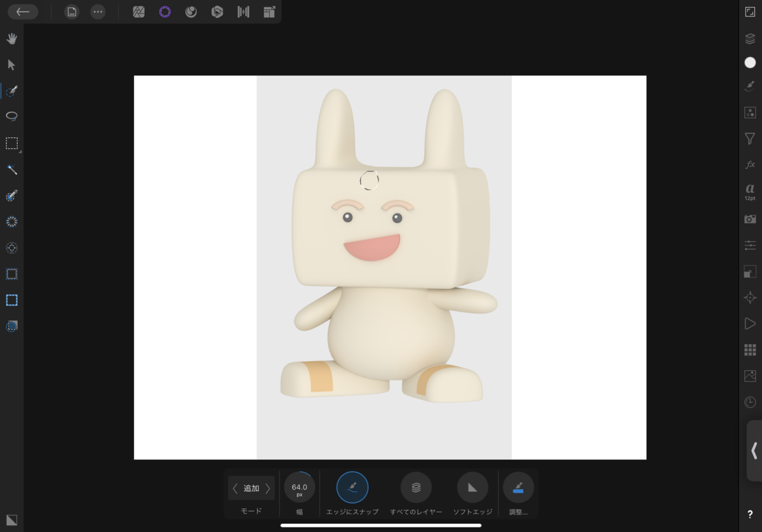Image resolution: width=762 pixels, height=532 pixels.
Task: Open the History clock studio
Action: (750, 402)
